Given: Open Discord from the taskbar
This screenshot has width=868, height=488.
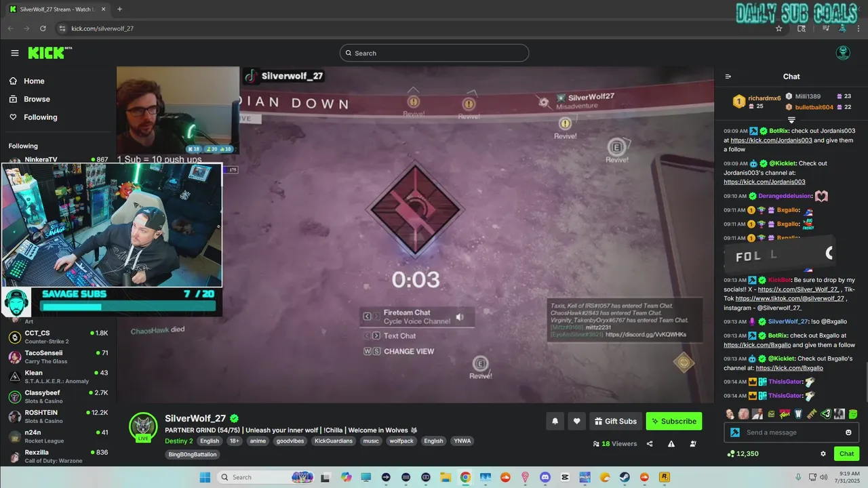Looking at the screenshot, I should tap(545, 477).
